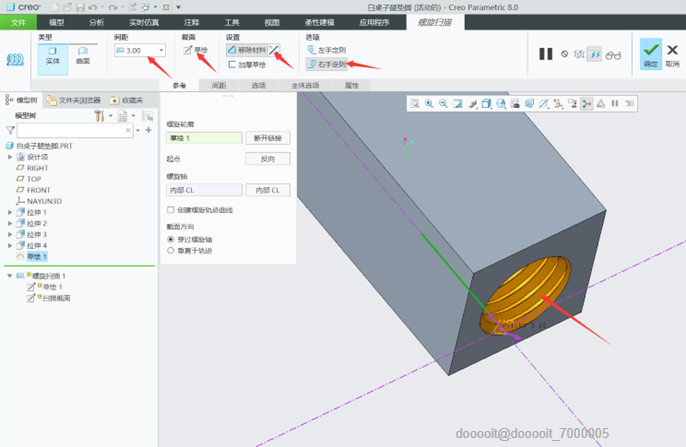Open the 属性 dashboard tab
Viewport: 686px width, 447px height.
click(x=352, y=85)
